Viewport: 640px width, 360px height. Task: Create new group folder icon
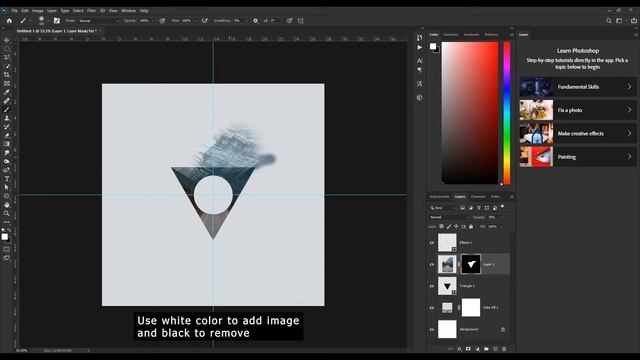[486, 349]
